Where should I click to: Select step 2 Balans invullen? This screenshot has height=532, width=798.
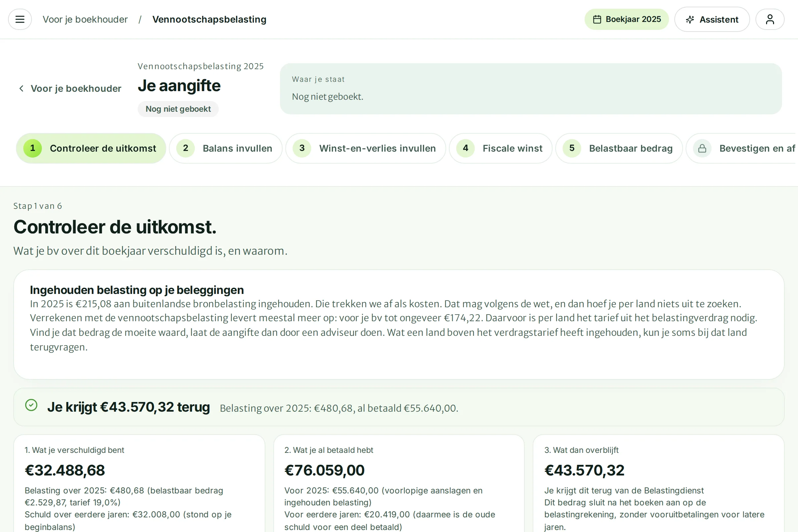point(226,148)
